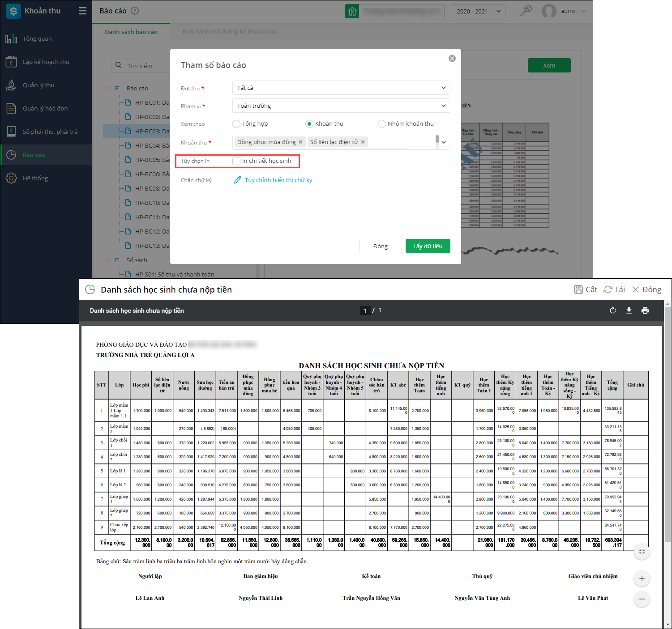Open Quản lý hóa đơn in sidebar

pos(46,108)
